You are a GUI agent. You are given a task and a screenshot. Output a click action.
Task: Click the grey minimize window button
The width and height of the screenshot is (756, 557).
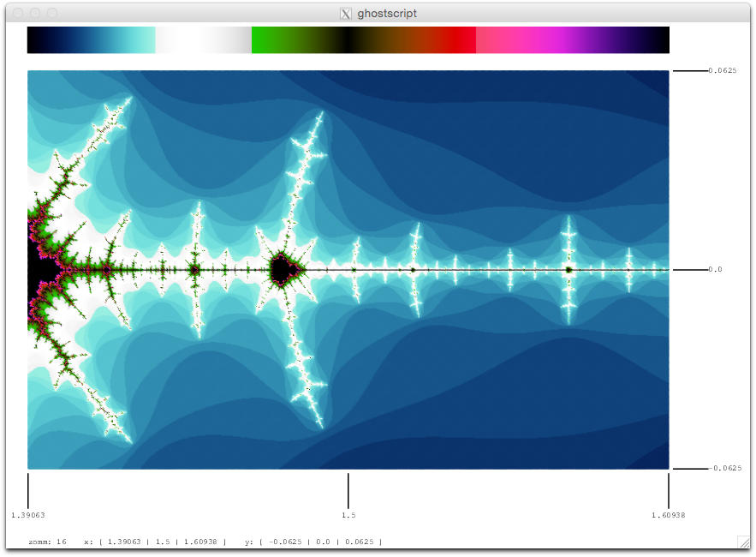pyautogui.click(x=35, y=13)
